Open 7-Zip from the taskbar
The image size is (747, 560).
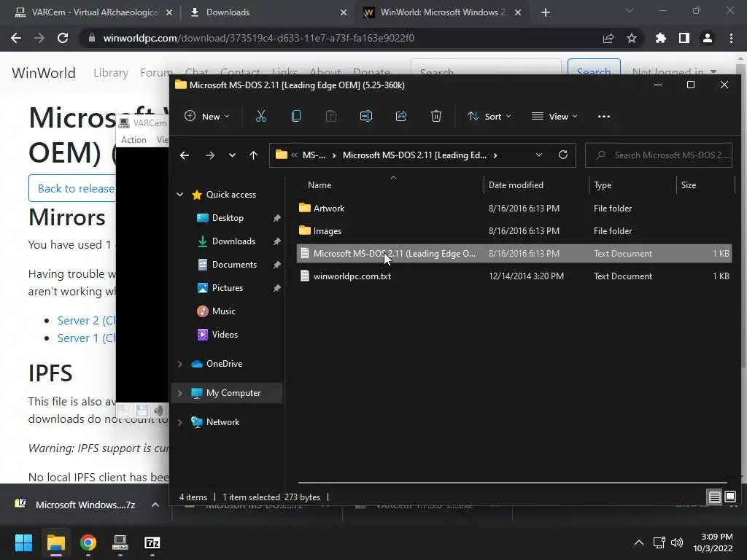click(152, 542)
